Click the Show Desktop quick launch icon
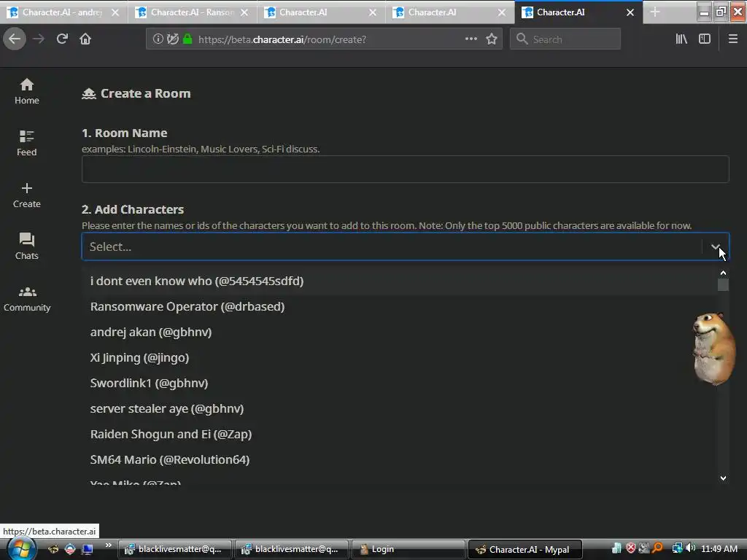 (x=87, y=549)
